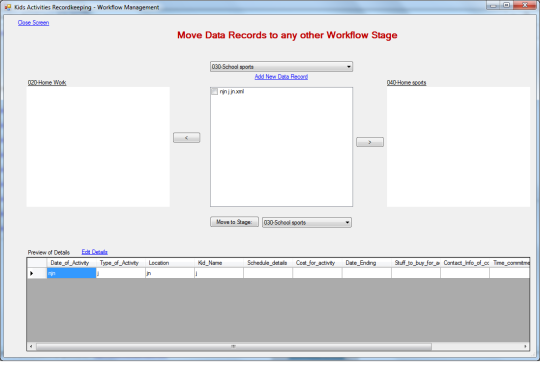
Task: Maximize the Workflow Management window
Action: pyautogui.click(x=507, y=5)
